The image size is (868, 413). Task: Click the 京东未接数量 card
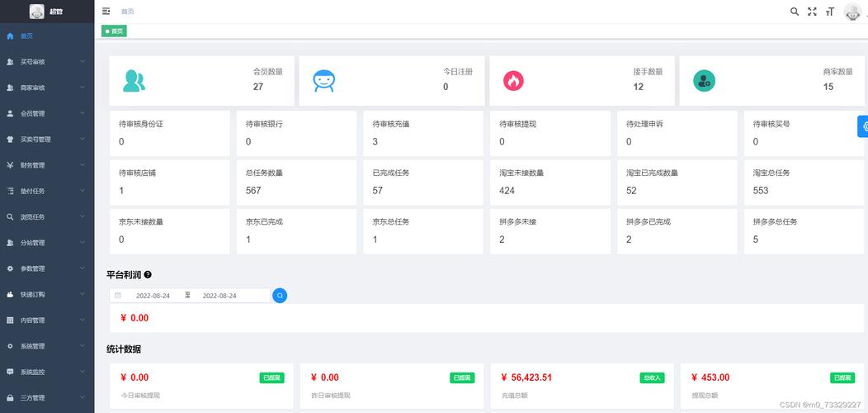169,231
